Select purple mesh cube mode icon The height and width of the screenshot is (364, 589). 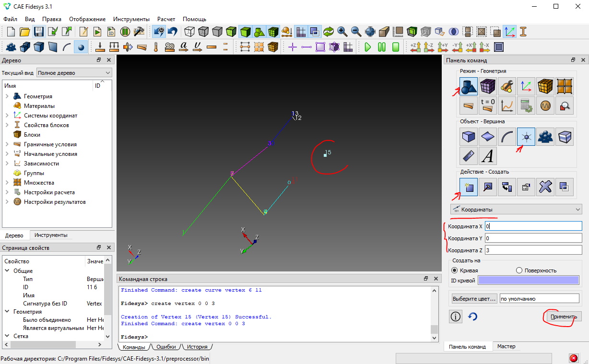point(488,86)
